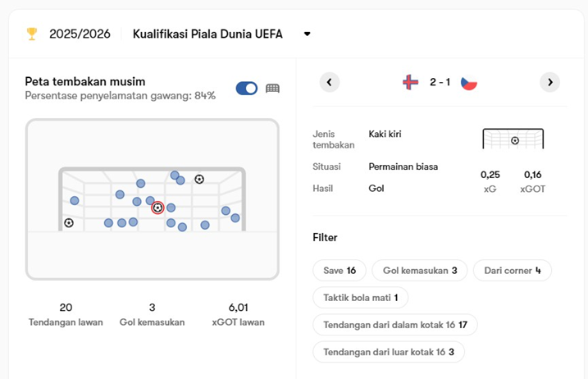Select the Taktik bola mati 1 filter
This screenshot has height=379, width=588.
tap(360, 298)
